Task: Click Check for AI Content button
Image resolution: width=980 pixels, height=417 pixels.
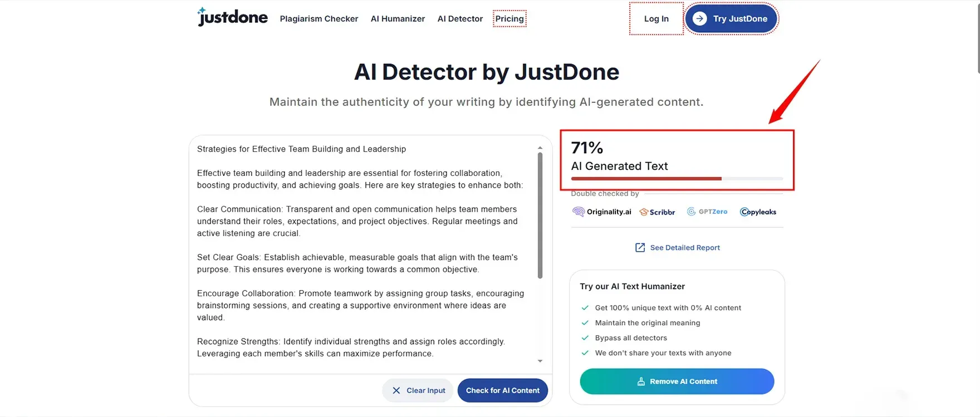Action: point(503,390)
